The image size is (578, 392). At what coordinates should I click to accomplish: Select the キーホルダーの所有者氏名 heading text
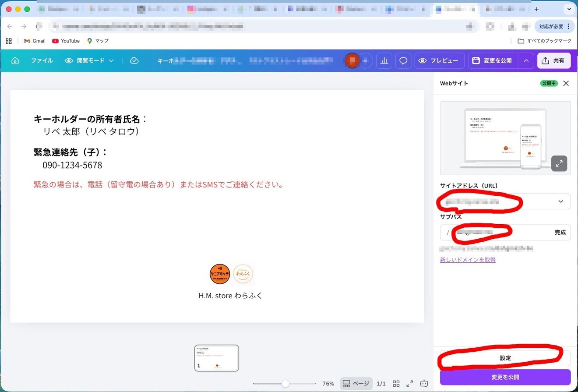pyautogui.click(x=90, y=119)
